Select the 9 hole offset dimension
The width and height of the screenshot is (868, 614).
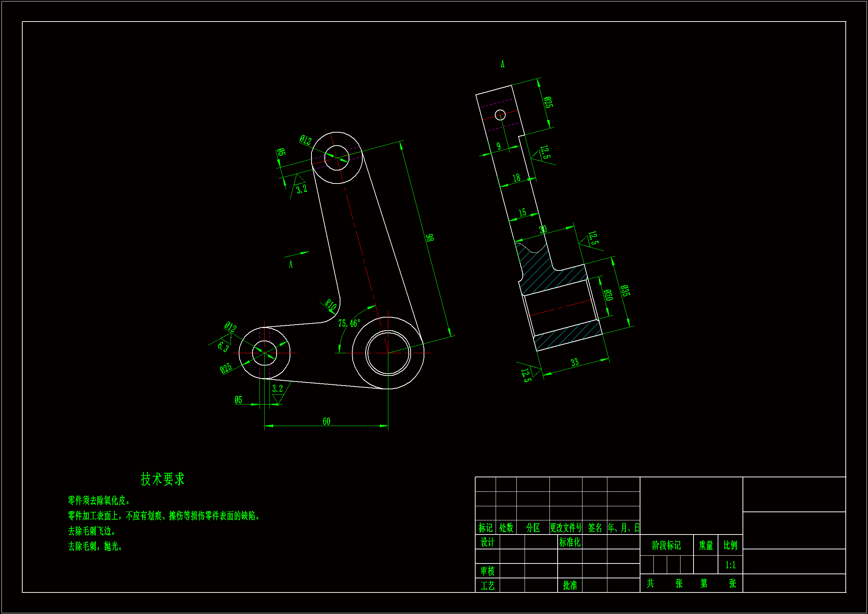click(x=499, y=146)
